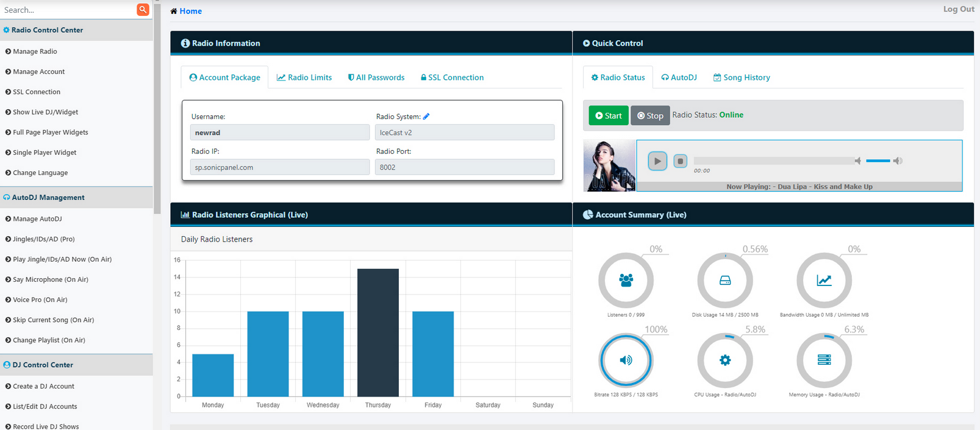The image size is (980, 430).
Task: Switch to the Radio Limits tab
Action: [304, 77]
